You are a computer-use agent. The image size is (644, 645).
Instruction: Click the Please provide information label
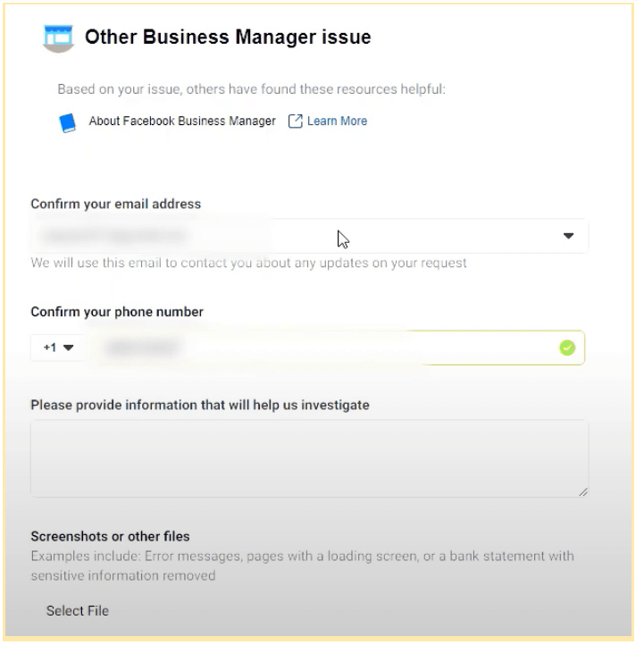[200, 406]
